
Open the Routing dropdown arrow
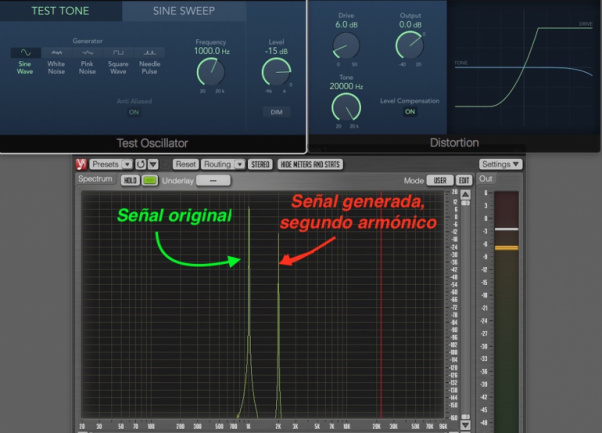click(240, 164)
